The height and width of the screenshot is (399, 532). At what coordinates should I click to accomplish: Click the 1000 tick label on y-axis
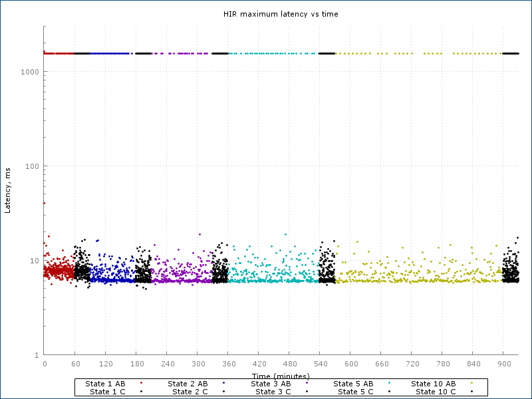30,72
